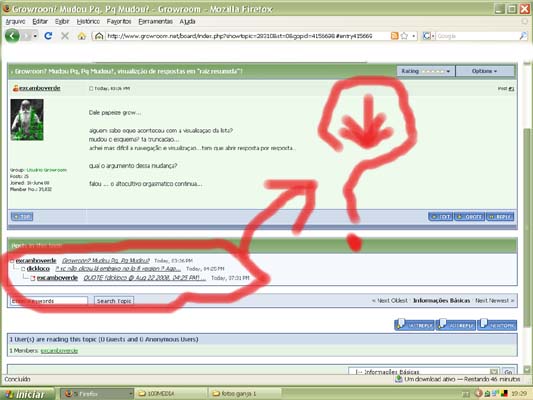Expand the Options dropdown
533x400 pixels.
485,71
